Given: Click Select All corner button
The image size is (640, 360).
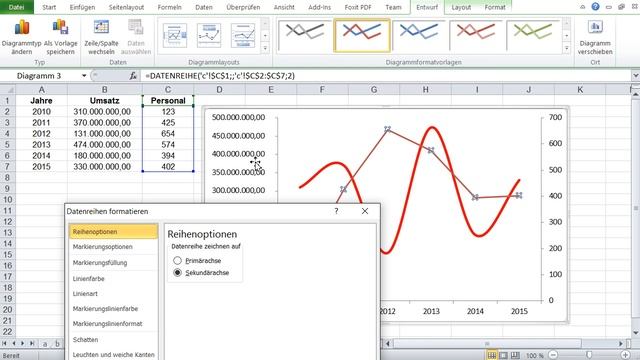Looking at the screenshot, I should click(7, 89).
